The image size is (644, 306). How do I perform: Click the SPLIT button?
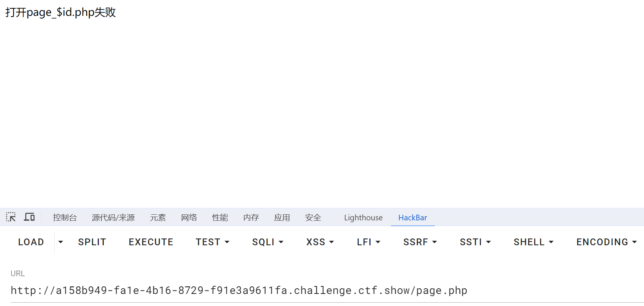pyautogui.click(x=92, y=242)
